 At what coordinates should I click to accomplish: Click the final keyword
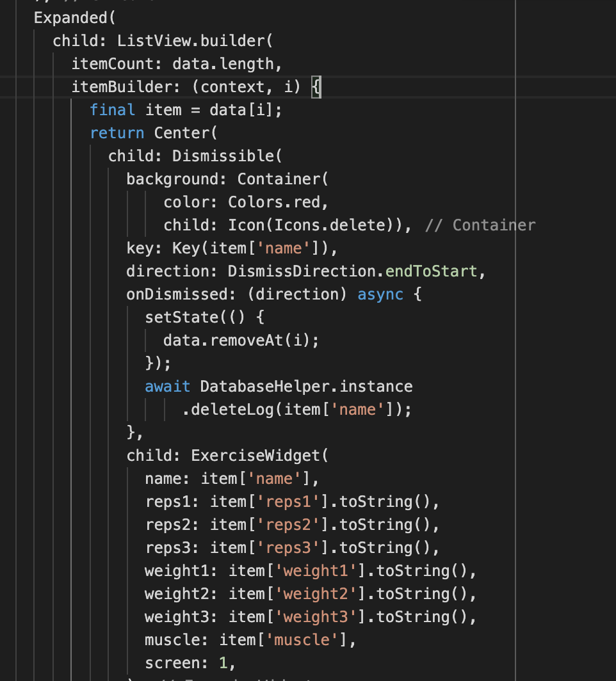[x=112, y=109]
